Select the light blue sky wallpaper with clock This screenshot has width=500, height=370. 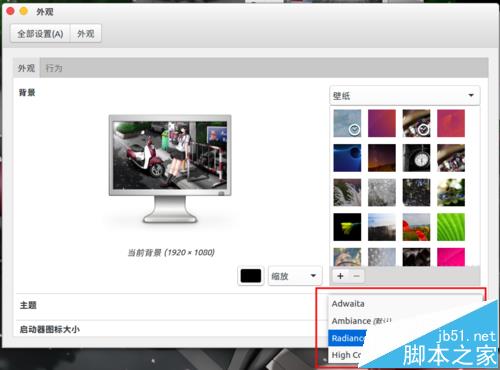coord(347,123)
